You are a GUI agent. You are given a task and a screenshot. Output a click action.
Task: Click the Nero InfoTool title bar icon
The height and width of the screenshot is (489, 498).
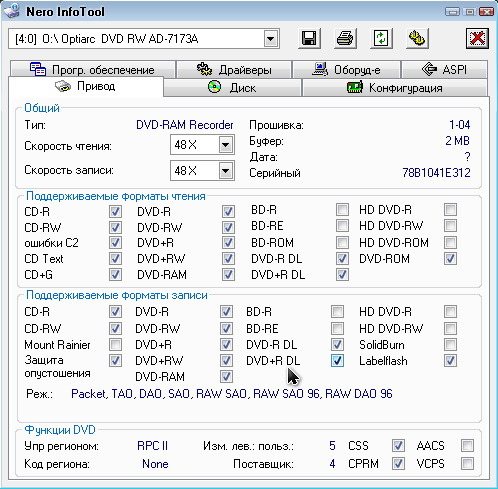(x=12, y=11)
